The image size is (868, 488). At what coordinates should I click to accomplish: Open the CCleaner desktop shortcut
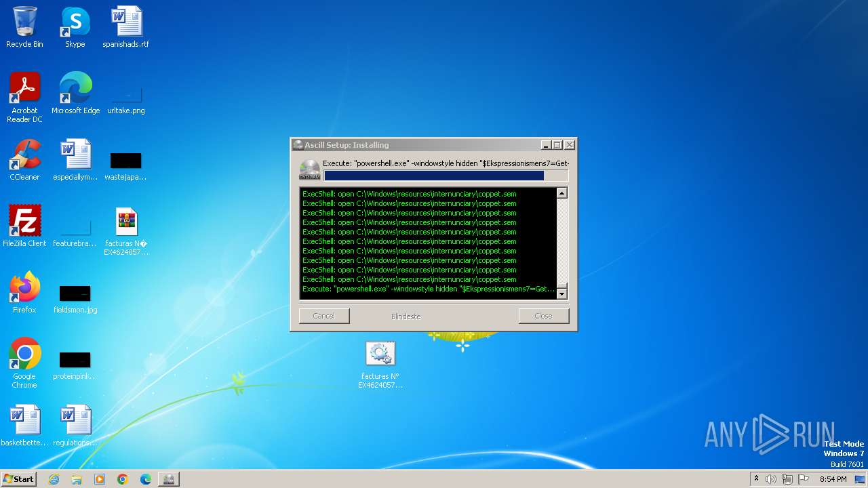(24, 160)
